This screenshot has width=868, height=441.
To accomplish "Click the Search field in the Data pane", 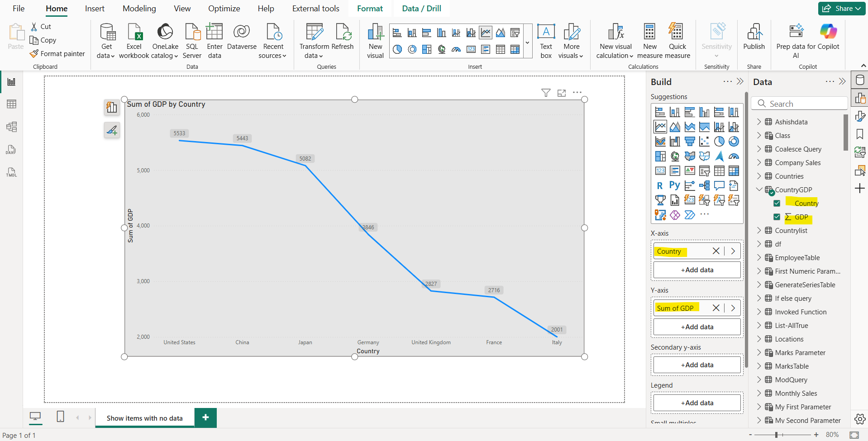I will tap(799, 103).
